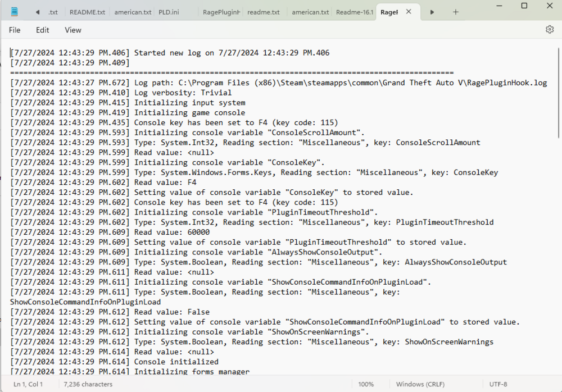Click the Windows (CRLF) line-ending indicator
The width and height of the screenshot is (562, 392).
[420, 384]
